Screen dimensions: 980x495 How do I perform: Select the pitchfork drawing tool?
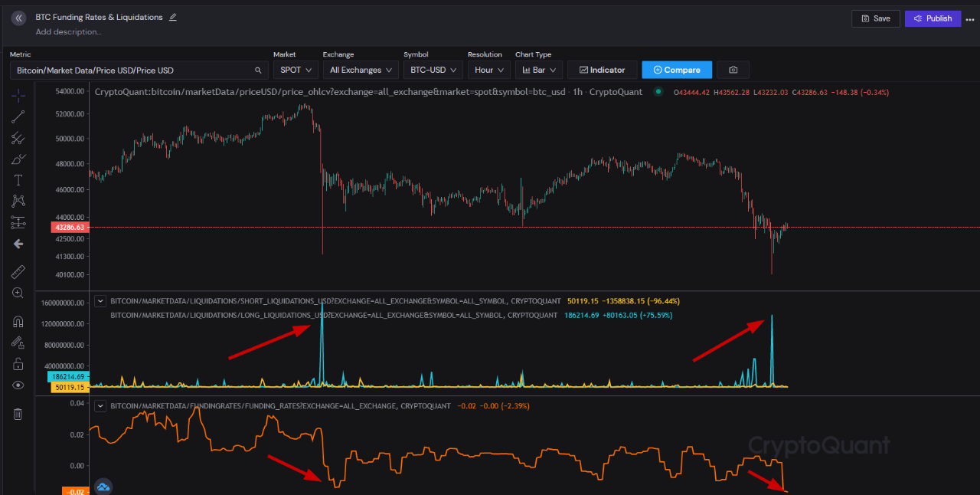tap(18, 139)
